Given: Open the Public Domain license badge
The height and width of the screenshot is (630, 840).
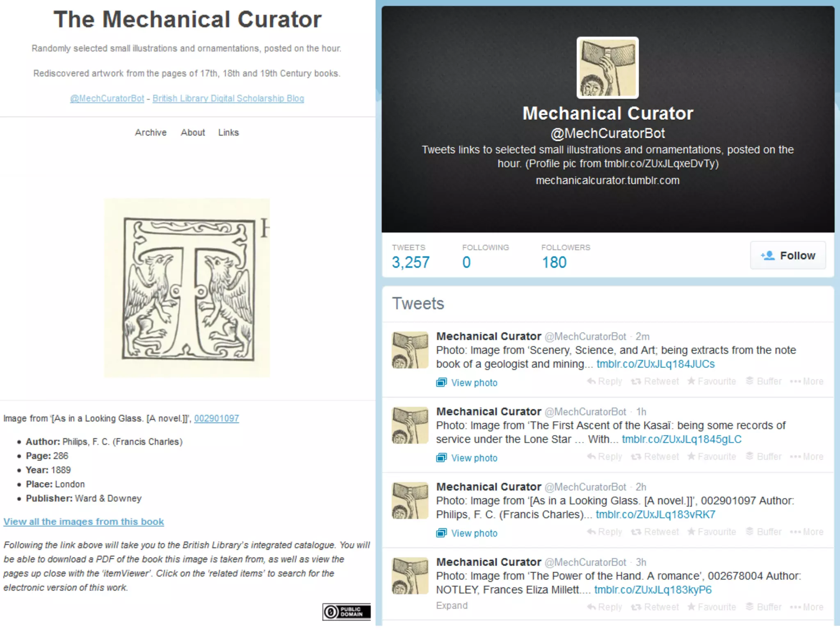Looking at the screenshot, I should (347, 612).
